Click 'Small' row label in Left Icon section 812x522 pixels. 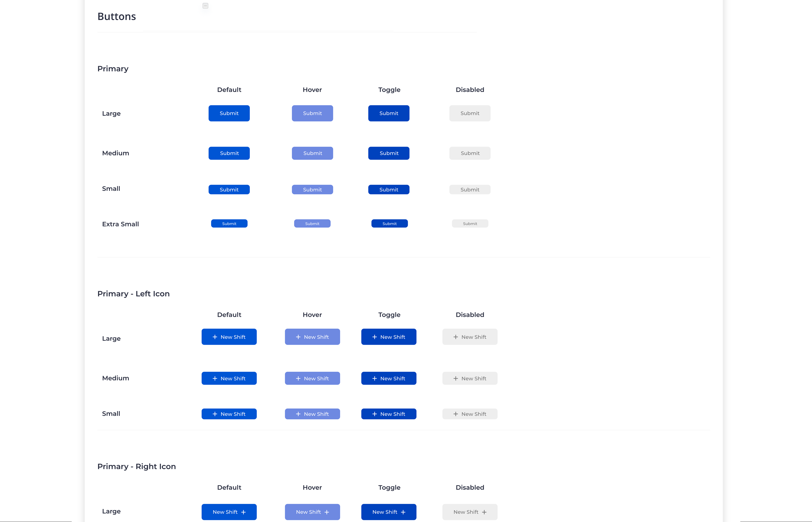[111, 414]
